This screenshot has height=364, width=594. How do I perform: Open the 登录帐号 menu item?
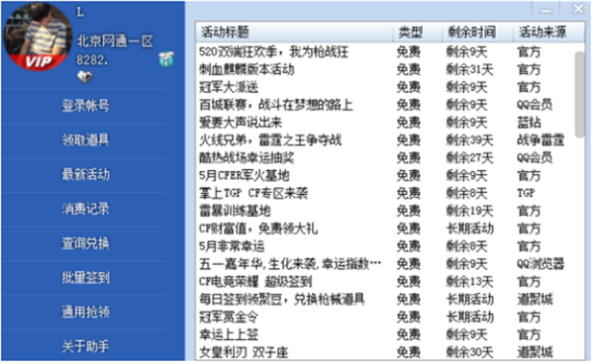click(x=85, y=106)
